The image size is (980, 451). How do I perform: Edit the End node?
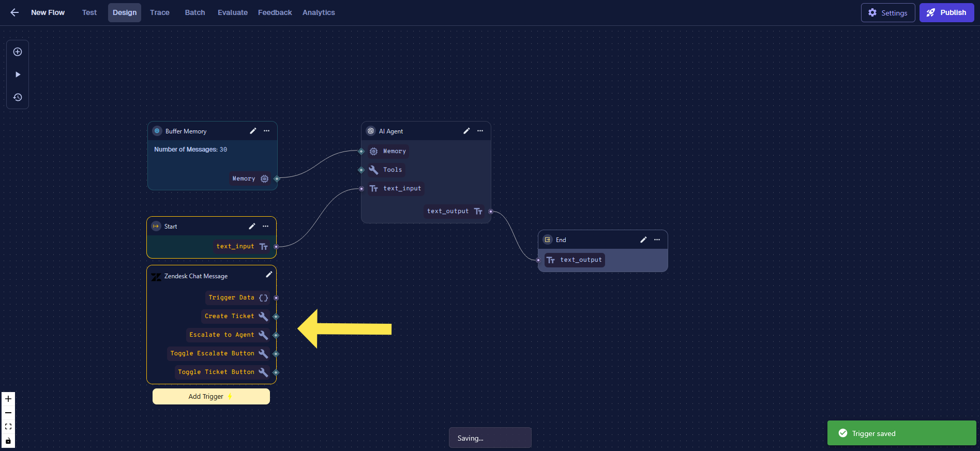tap(643, 239)
